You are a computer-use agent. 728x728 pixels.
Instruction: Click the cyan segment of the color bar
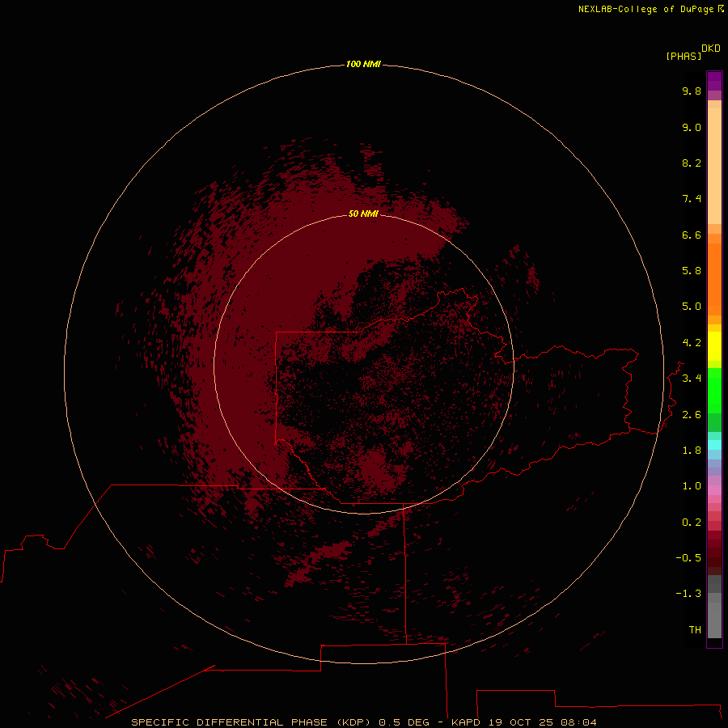coord(714,445)
